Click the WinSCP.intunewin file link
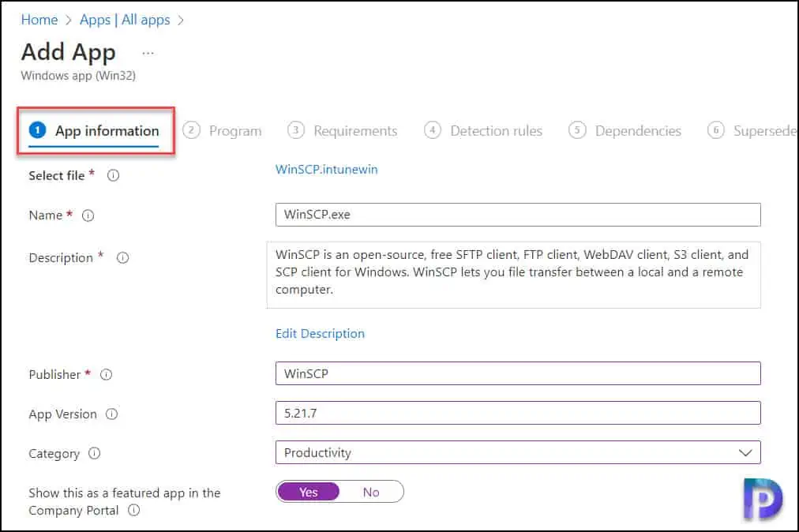Screen dimensions: 799x532 coord(327,170)
